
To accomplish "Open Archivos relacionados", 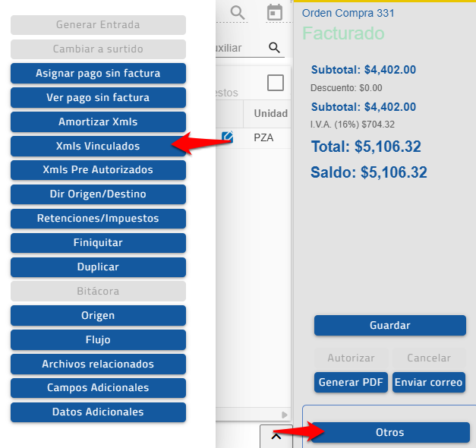I will 98,364.
